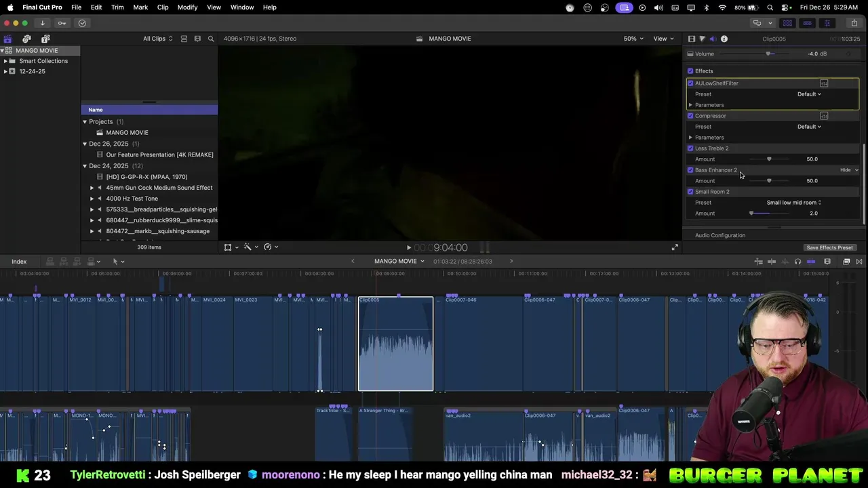Viewport: 868px width, 488px height.
Task: Open the Keyword Editor key icon
Action: tap(62, 23)
